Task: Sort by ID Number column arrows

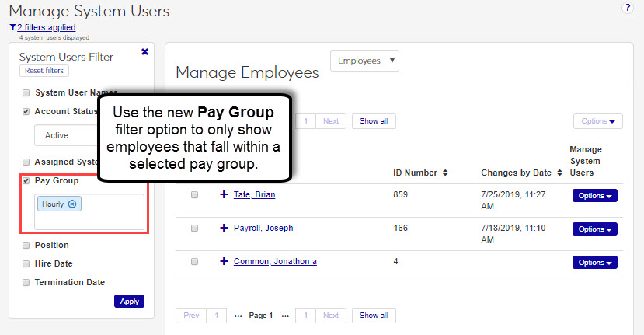Action: (444, 173)
